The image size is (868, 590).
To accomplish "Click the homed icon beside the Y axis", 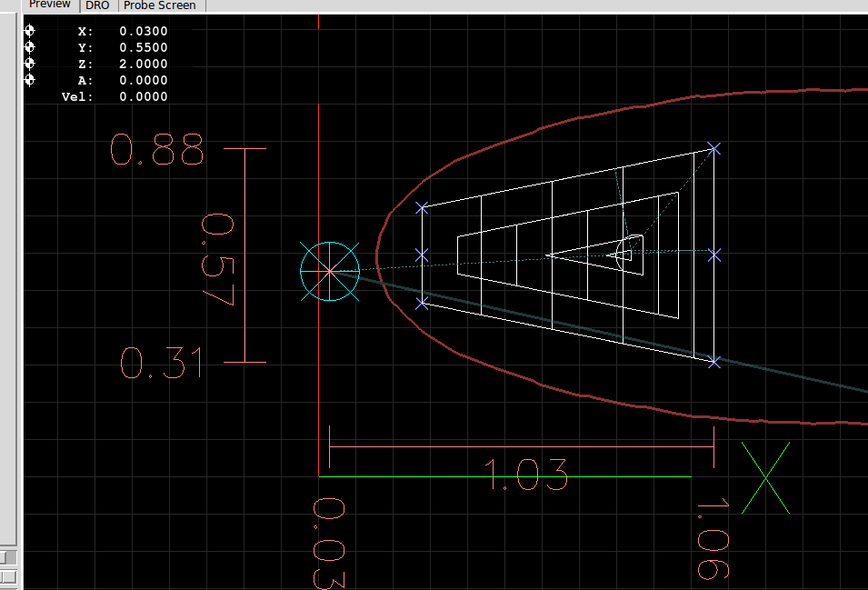I will (x=29, y=47).
